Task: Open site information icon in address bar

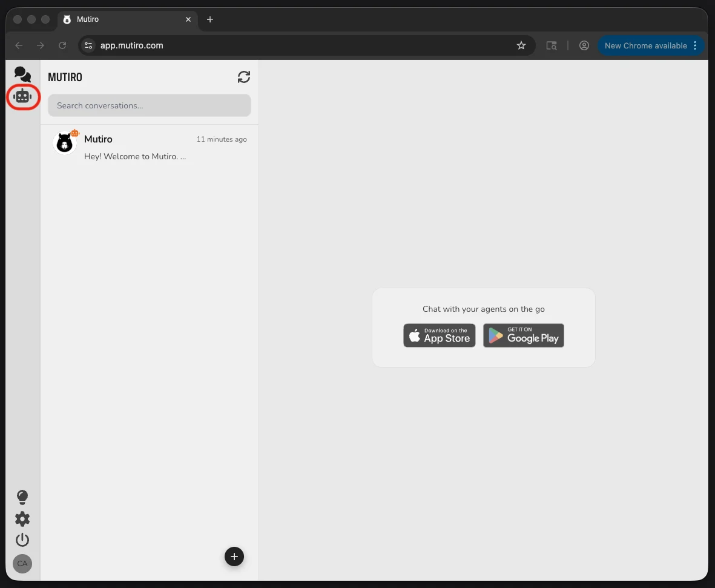Action: [x=88, y=45]
